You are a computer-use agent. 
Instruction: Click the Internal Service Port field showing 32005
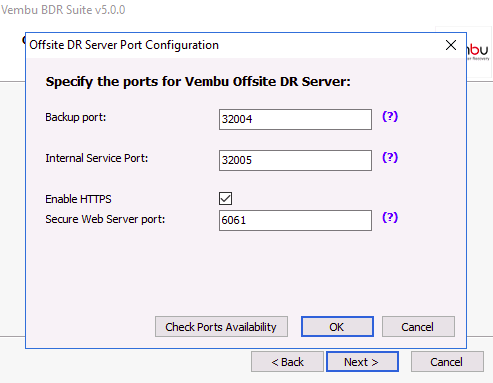295,160
